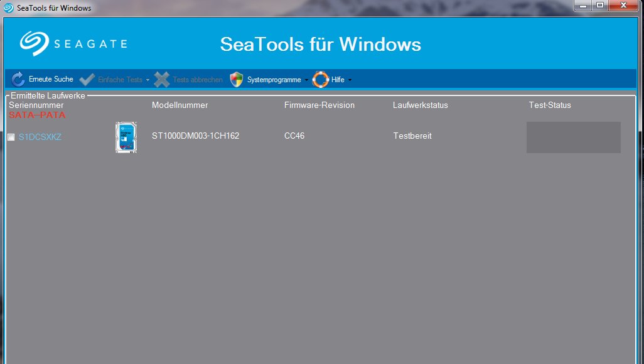This screenshot has height=364, width=644.
Task: Expand the Hilfe dropdown arrow
Action: tap(350, 80)
